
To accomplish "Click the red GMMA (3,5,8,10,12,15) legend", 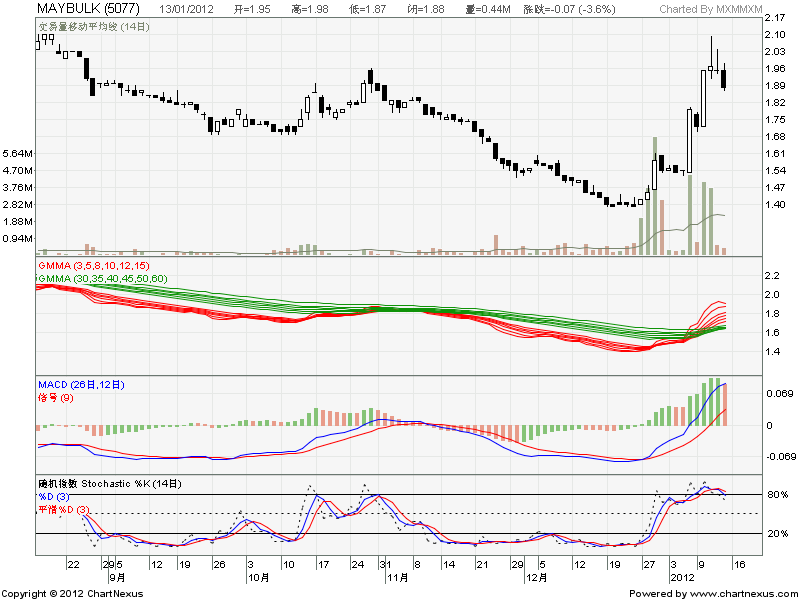I will point(90,264).
